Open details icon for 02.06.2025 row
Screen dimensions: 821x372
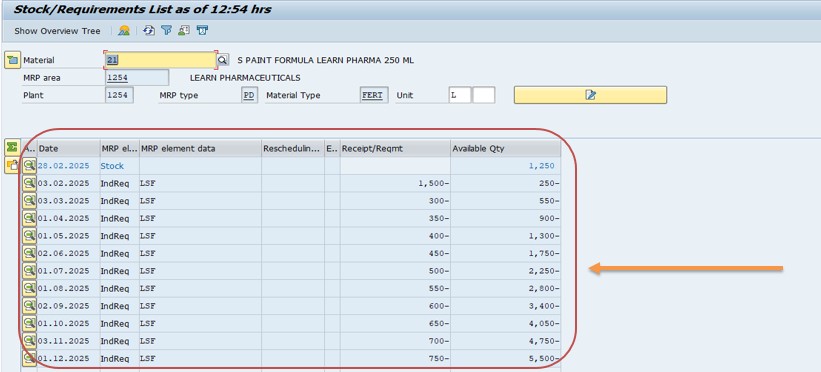29,254
